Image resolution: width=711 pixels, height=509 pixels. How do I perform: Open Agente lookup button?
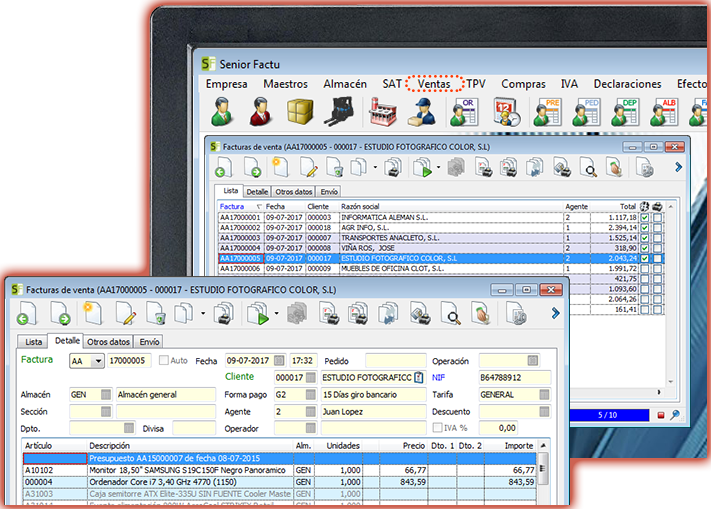click(x=311, y=412)
